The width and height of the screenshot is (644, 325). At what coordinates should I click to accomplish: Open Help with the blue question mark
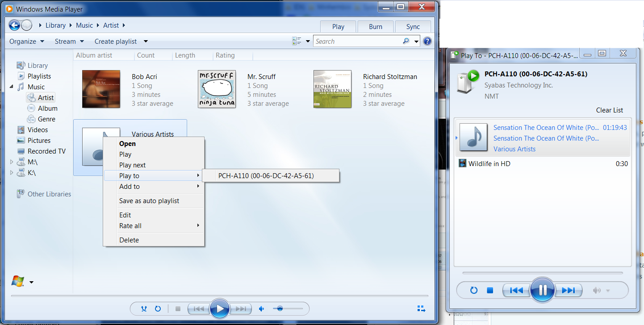pyautogui.click(x=427, y=42)
